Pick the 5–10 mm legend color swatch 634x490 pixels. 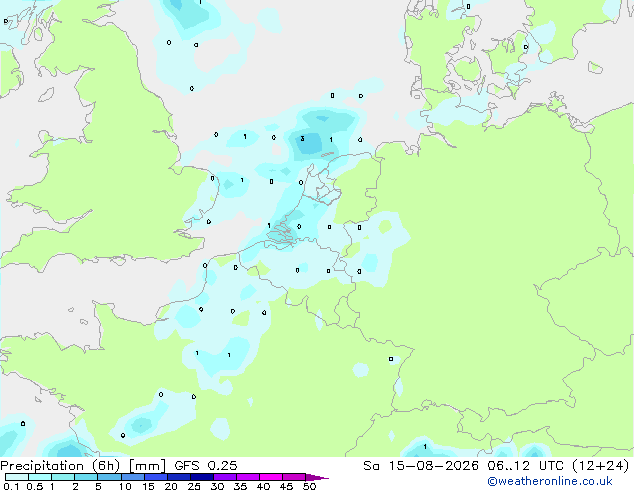pos(109,477)
